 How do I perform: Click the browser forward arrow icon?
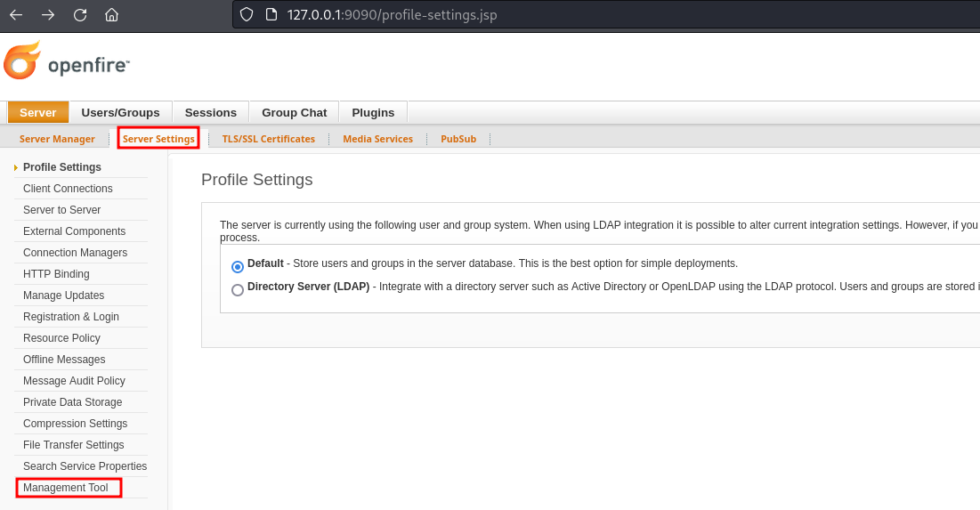(48, 15)
